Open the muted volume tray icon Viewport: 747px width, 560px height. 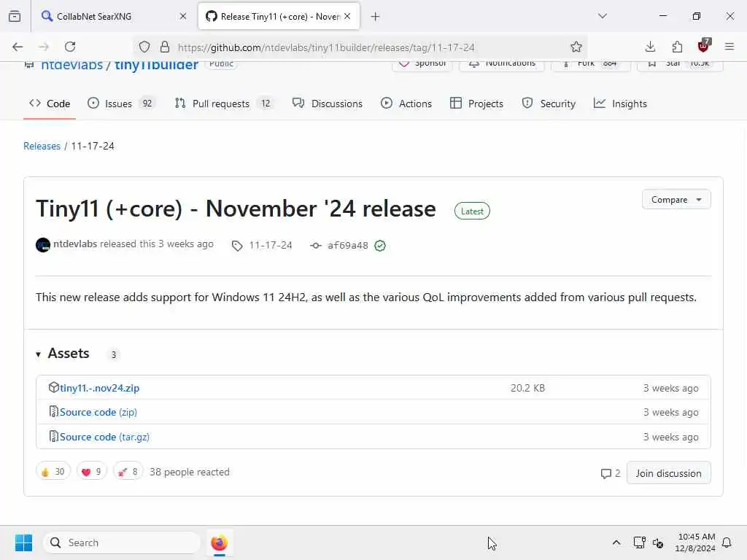[x=658, y=542]
